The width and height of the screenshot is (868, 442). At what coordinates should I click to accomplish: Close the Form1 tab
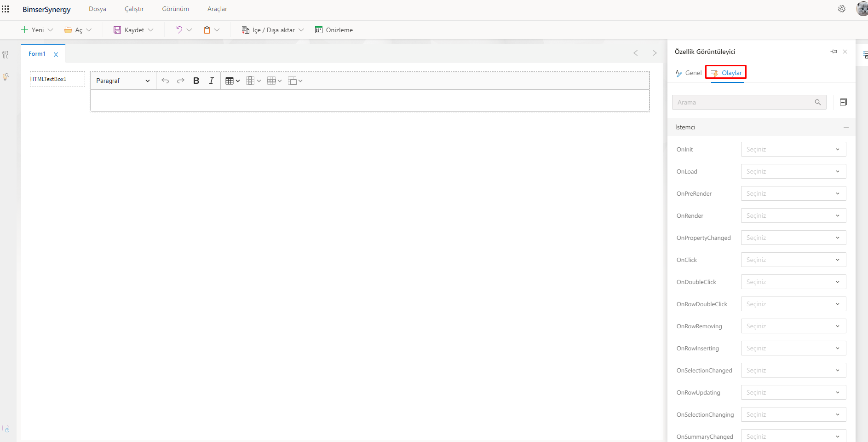(56, 54)
